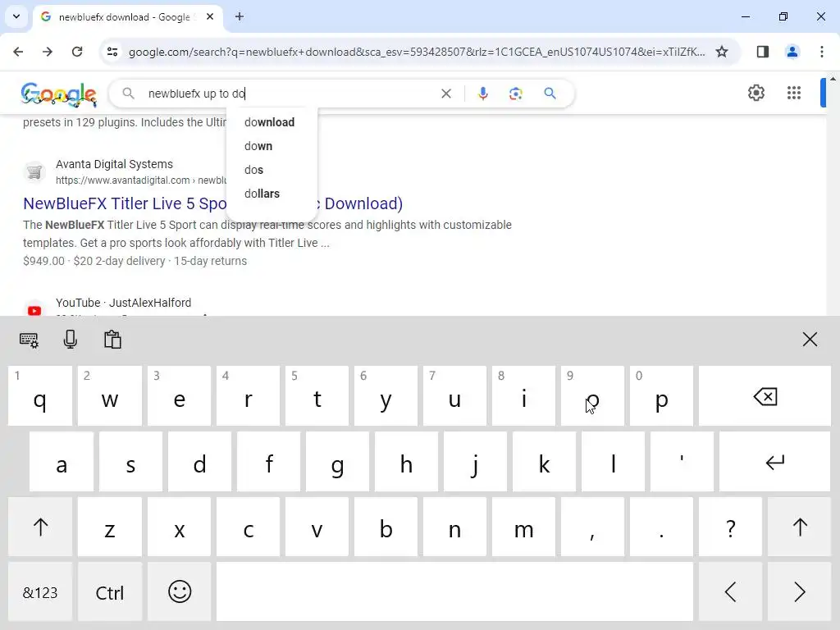Tap the n key
Screen dimensions: 840x630
(x=454, y=527)
